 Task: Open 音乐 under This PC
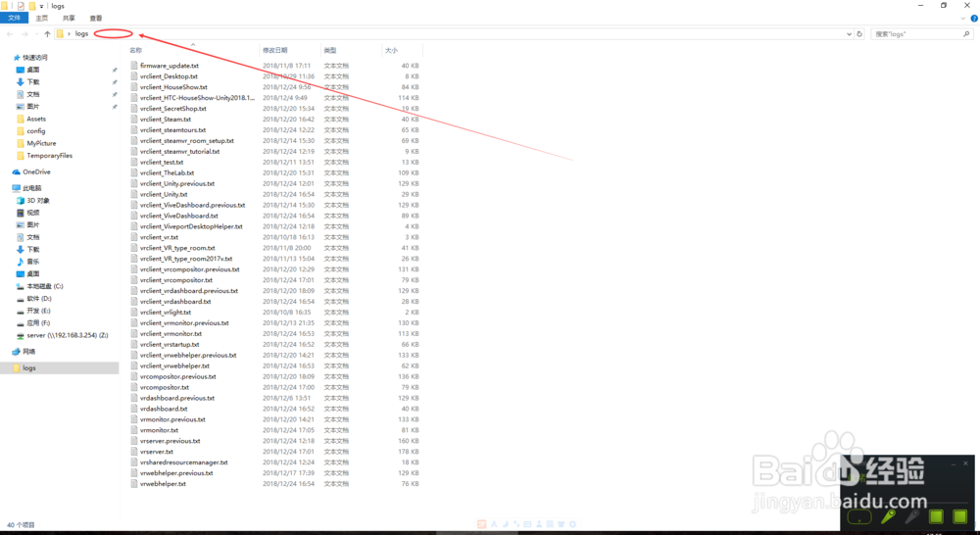(x=33, y=262)
